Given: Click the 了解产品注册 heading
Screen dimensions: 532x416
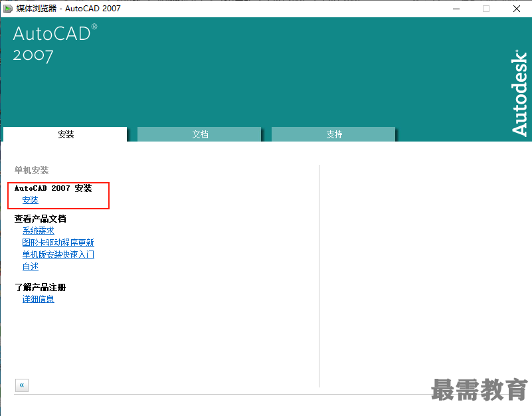Looking at the screenshot, I should 40,287.
